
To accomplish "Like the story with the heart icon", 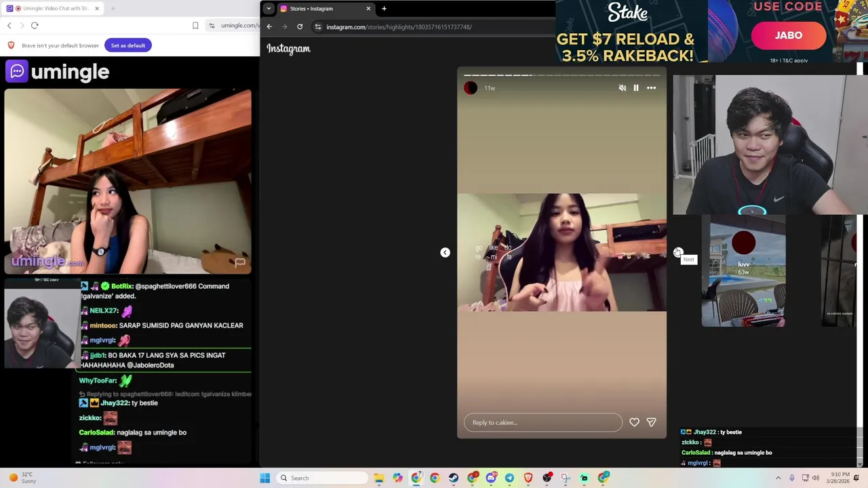I will point(634,422).
